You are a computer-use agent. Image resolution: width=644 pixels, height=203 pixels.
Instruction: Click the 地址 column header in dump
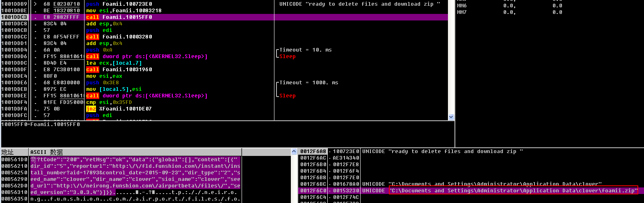click(x=14, y=152)
